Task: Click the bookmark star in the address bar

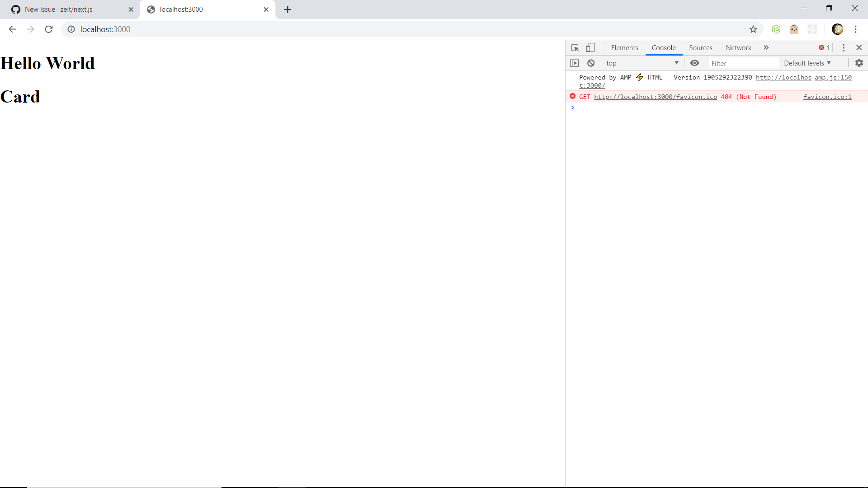Action: 753,29
